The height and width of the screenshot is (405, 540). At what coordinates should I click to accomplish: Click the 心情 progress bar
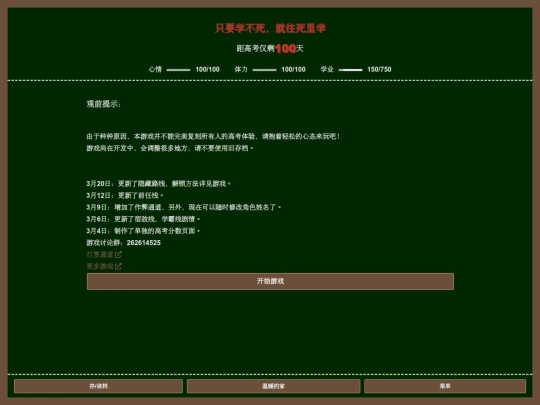pyautogui.click(x=178, y=70)
